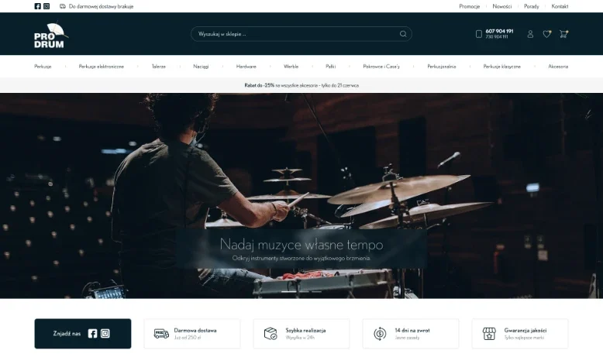Open the user account icon
This screenshot has height=364, width=603.
(530, 34)
